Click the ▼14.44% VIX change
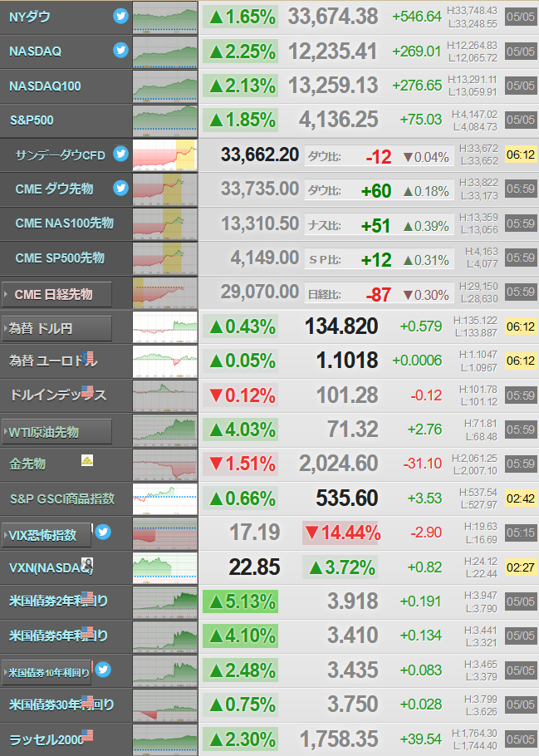 tap(341, 533)
